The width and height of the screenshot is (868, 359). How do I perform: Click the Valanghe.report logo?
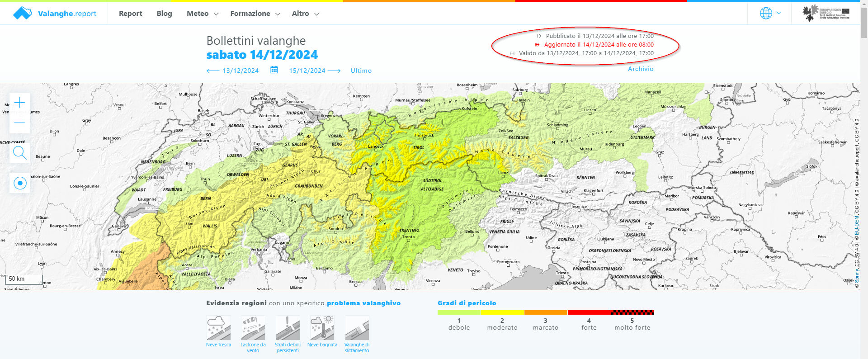(x=55, y=14)
